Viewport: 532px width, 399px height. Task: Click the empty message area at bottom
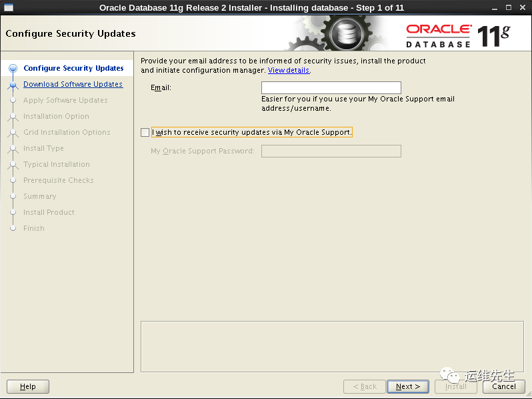(332, 347)
